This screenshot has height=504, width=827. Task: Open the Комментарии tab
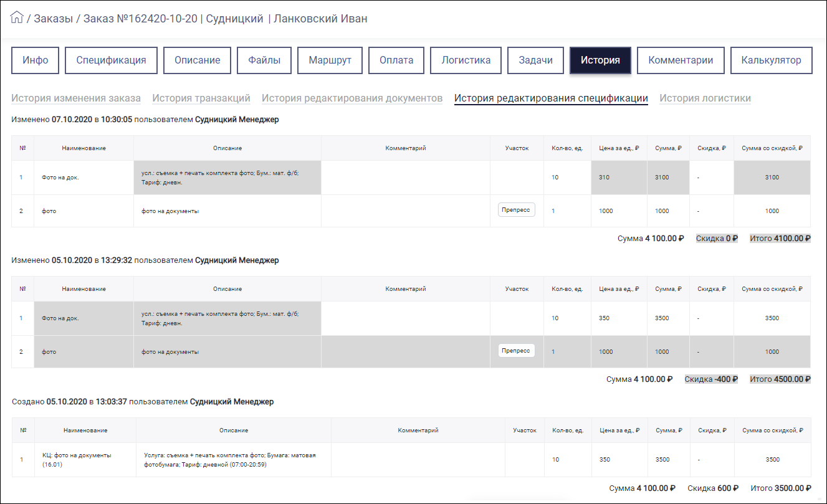coord(681,60)
